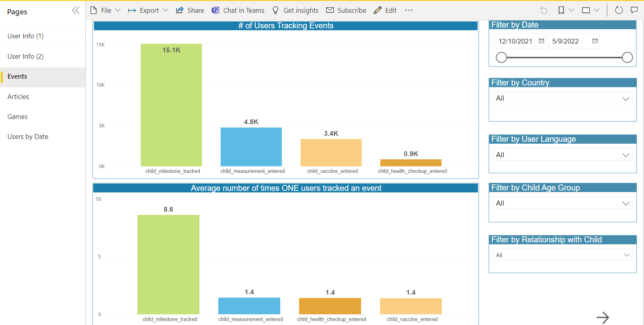
Task: Click the Bookmark icon
Action: (x=561, y=10)
